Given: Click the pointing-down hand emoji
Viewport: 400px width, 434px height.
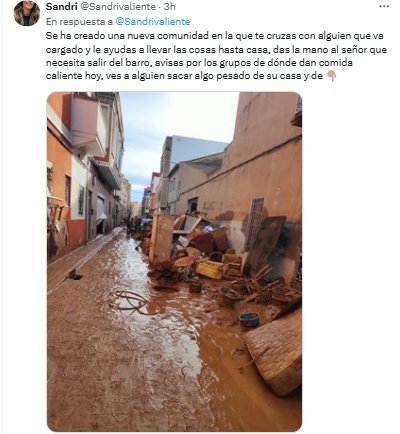Looking at the screenshot, I should [331, 76].
